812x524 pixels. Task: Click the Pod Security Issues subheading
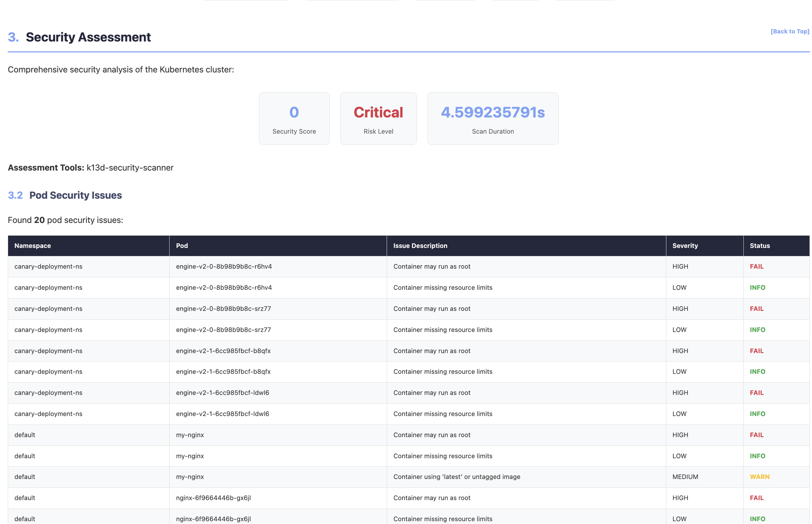point(75,195)
